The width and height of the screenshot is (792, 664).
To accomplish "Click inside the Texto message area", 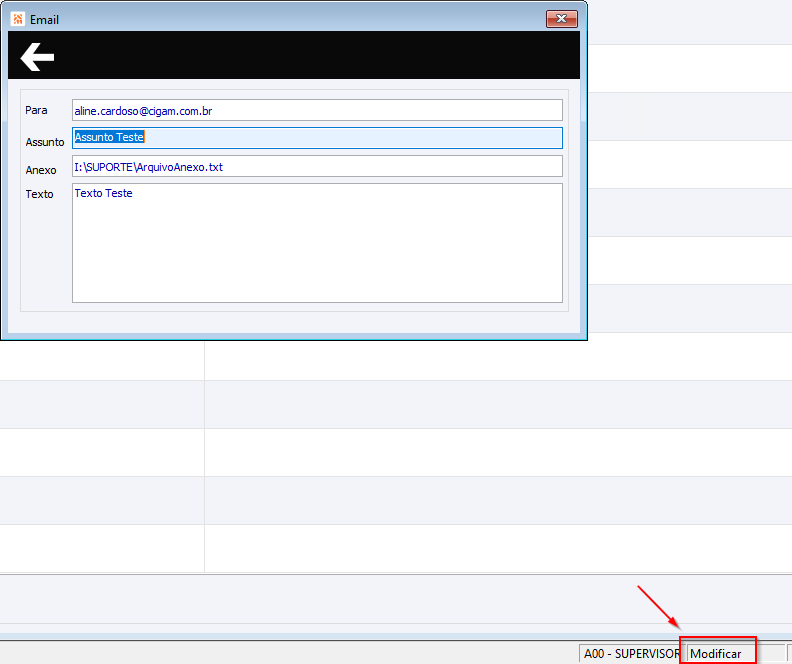I will 317,243.
